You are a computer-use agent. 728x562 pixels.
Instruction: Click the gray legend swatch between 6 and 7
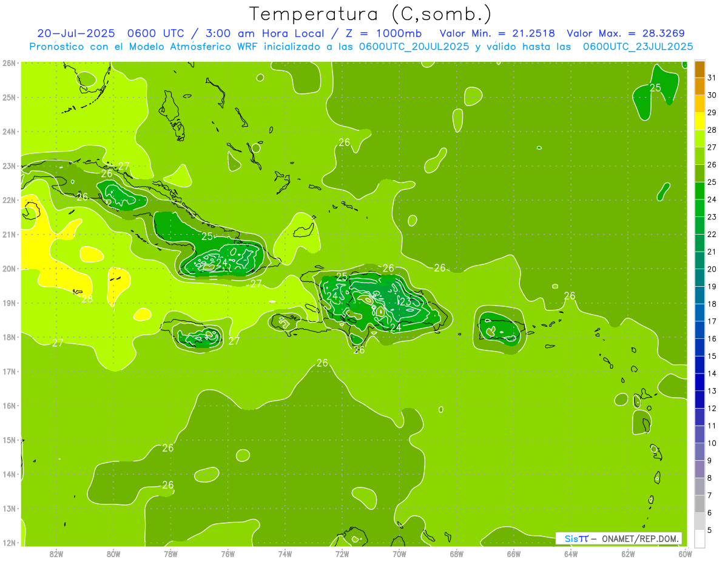pos(699,504)
